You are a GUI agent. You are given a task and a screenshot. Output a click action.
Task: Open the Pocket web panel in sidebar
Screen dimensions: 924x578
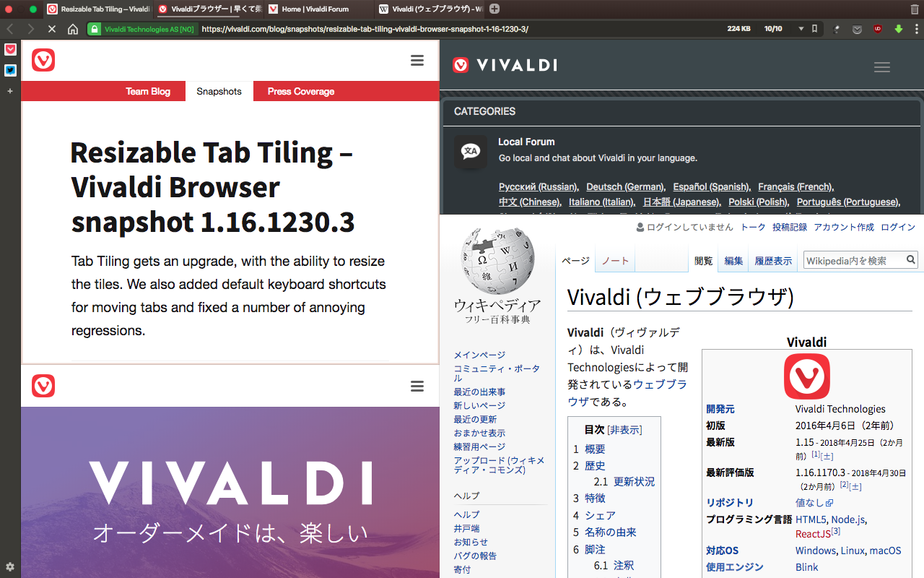click(10, 50)
